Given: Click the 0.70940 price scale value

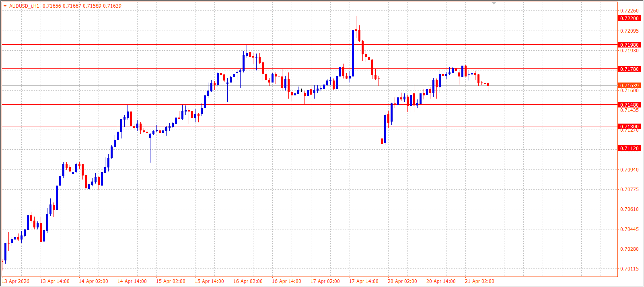Looking at the screenshot, I should click(630, 170).
